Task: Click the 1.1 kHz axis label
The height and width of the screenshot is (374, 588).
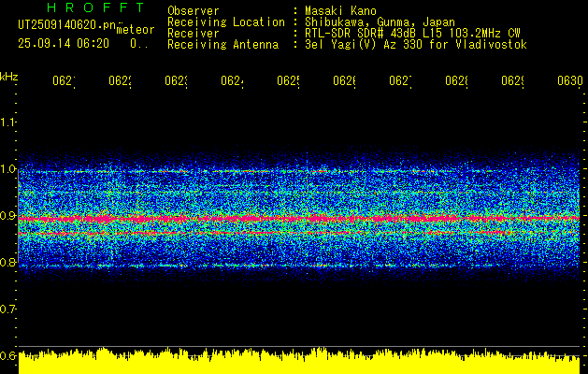Action: (x=7, y=122)
